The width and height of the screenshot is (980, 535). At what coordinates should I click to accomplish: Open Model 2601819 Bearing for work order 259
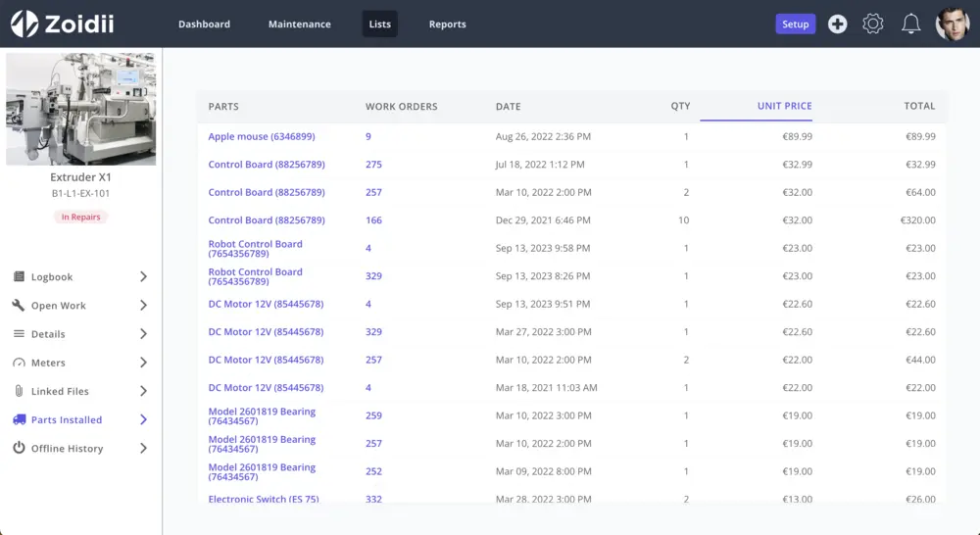[x=262, y=415]
